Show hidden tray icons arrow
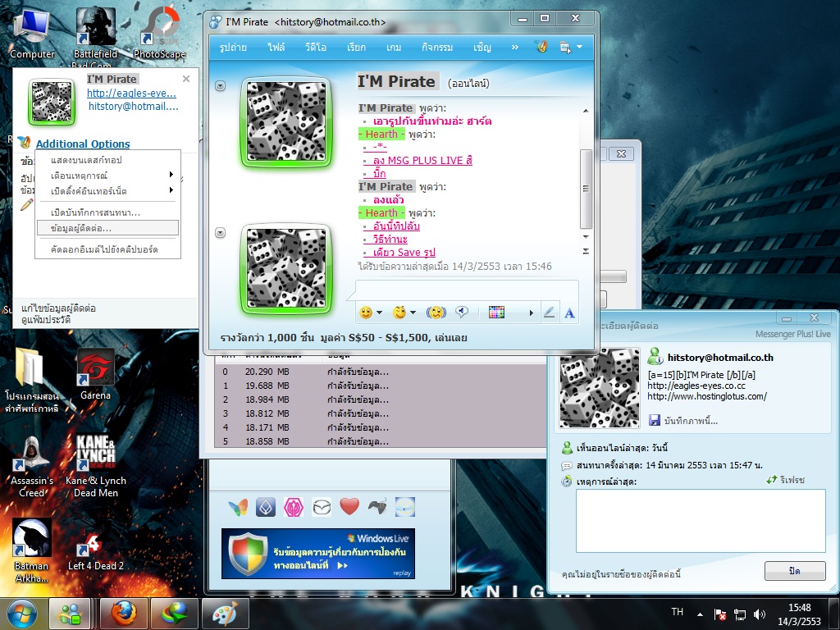Image resolution: width=840 pixels, height=630 pixels. point(700,614)
